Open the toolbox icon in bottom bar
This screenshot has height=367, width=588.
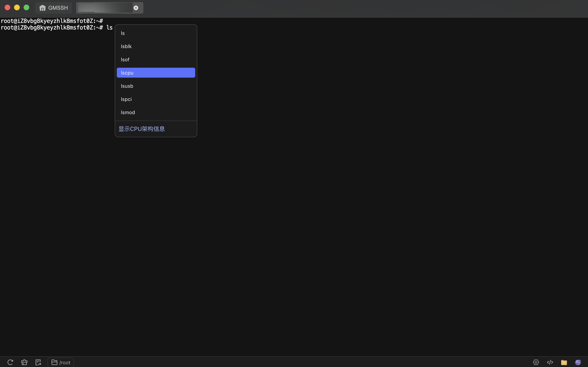[24, 362]
